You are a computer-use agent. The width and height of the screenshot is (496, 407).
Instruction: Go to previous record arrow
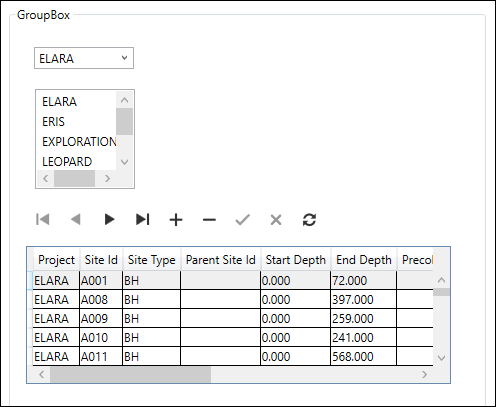click(x=76, y=220)
